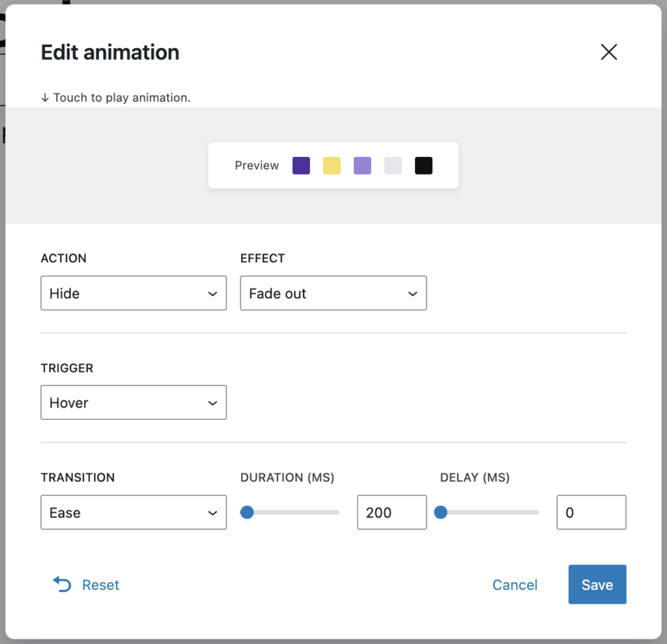Viewport: 667px width, 644px height.
Task: Click the yellow preview swatch
Action: pos(332,165)
